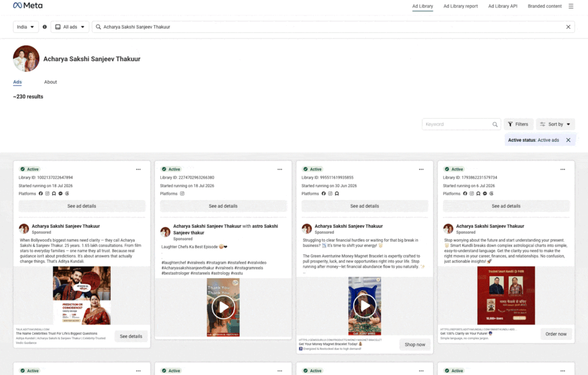Open the India country dropdown
Screen dimensions: 588x375
tap(26, 27)
